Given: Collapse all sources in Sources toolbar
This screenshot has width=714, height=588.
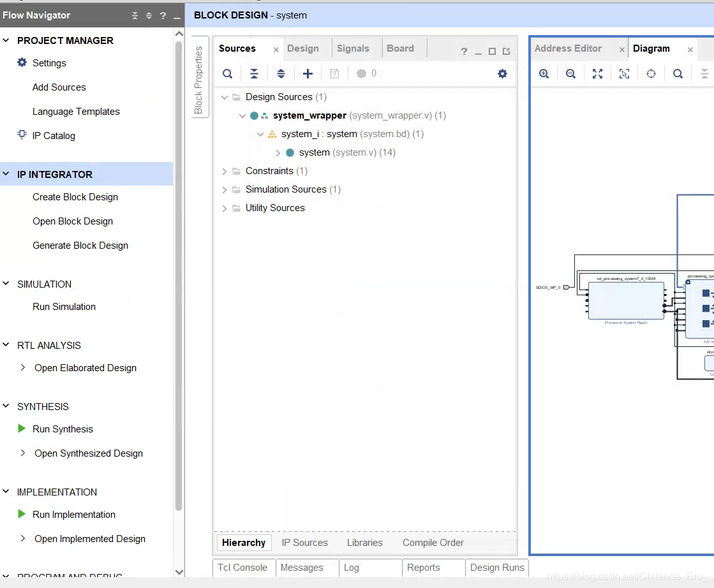Looking at the screenshot, I should [x=254, y=74].
